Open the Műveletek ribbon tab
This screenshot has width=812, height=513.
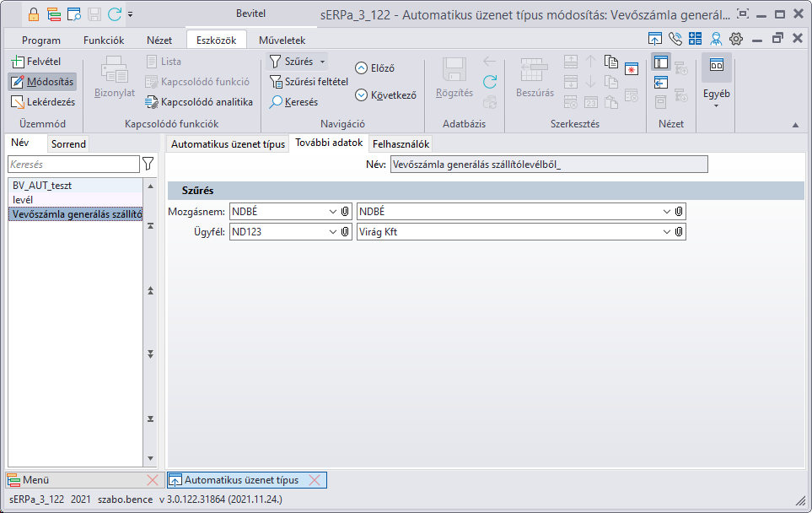282,40
